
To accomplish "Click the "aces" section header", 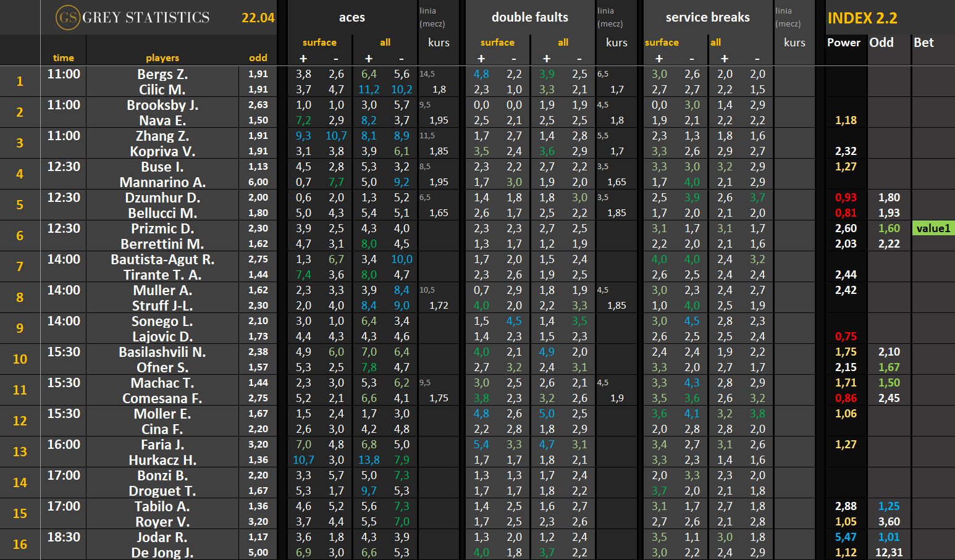I will coord(351,18).
